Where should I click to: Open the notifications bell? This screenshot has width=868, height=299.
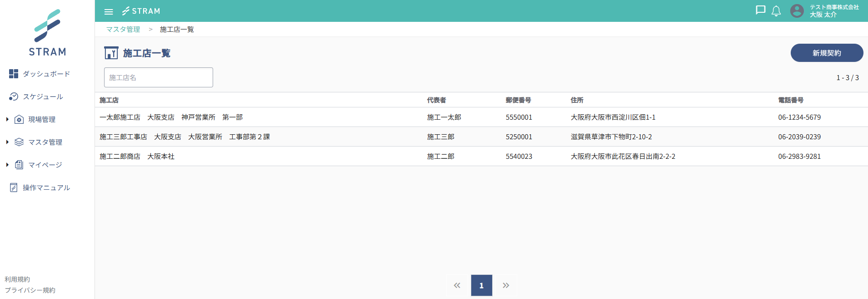click(776, 11)
